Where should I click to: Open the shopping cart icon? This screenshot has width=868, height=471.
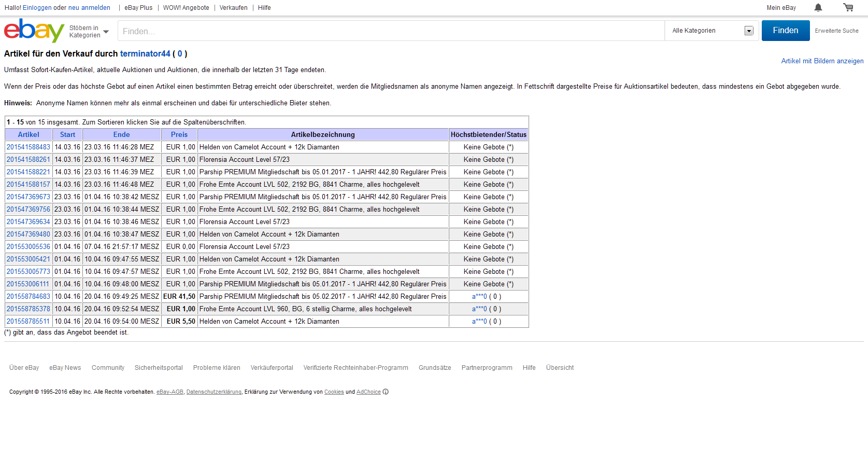tap(848, 7)
